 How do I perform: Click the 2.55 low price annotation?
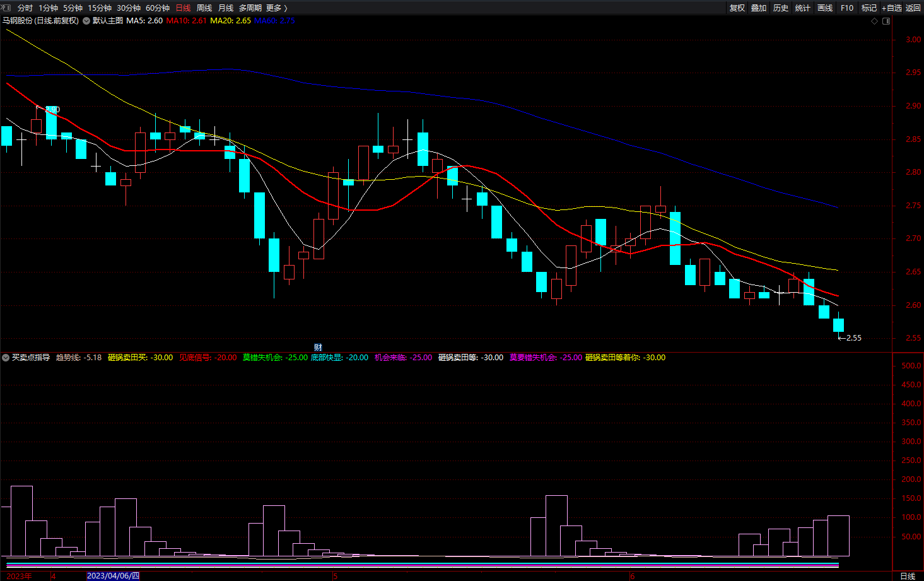point(853,338)
